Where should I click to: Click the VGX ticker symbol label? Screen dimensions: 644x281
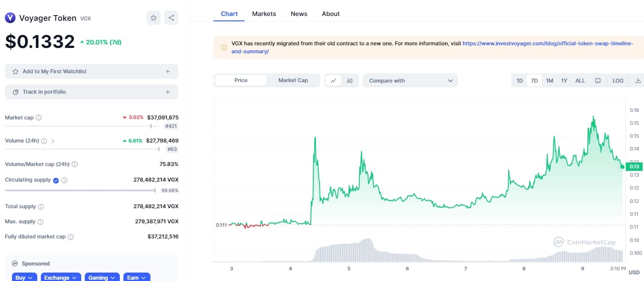pos(85,19)
